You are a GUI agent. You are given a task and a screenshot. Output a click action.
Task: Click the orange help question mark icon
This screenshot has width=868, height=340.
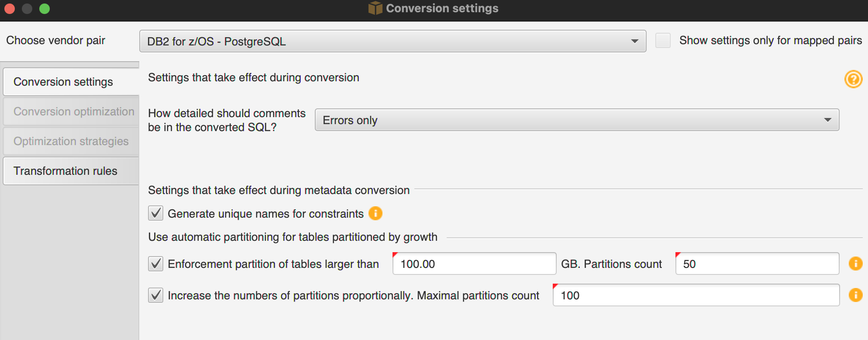853,80
